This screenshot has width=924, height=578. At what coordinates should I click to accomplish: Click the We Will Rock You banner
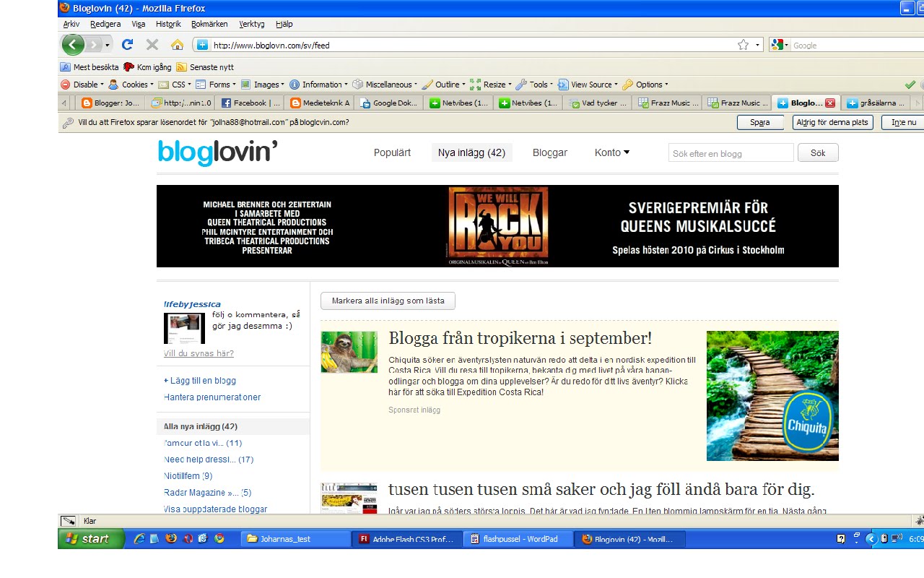(x=497, y=226)
